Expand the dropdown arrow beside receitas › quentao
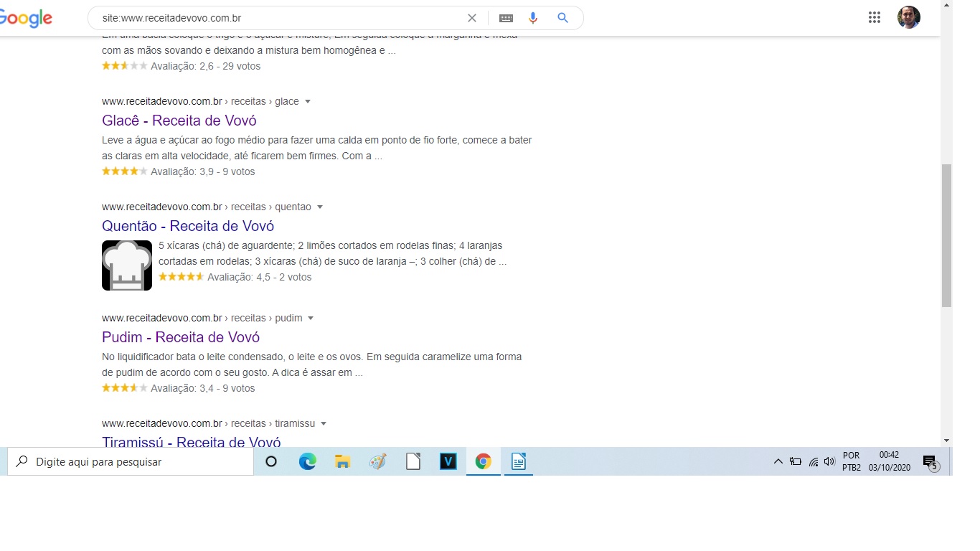Image resolution: width=980 pixels, height=551 pixels. tap(320, 207)
